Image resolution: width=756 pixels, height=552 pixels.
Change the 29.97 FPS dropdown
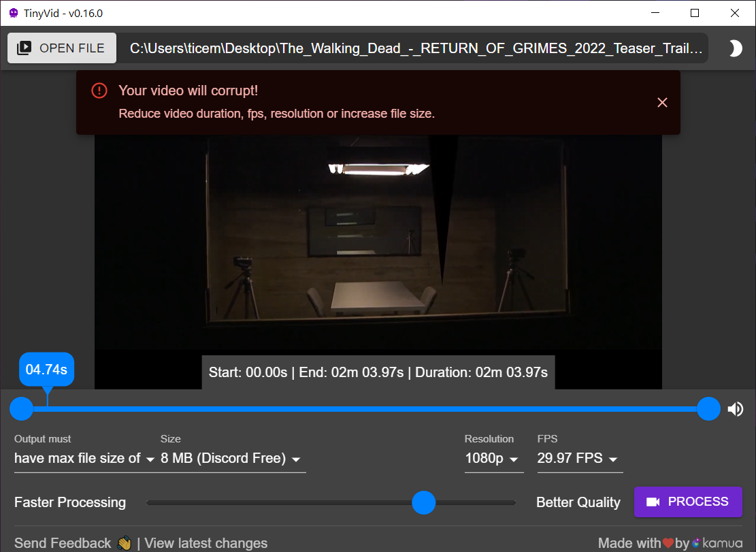(x=580, y=459)
